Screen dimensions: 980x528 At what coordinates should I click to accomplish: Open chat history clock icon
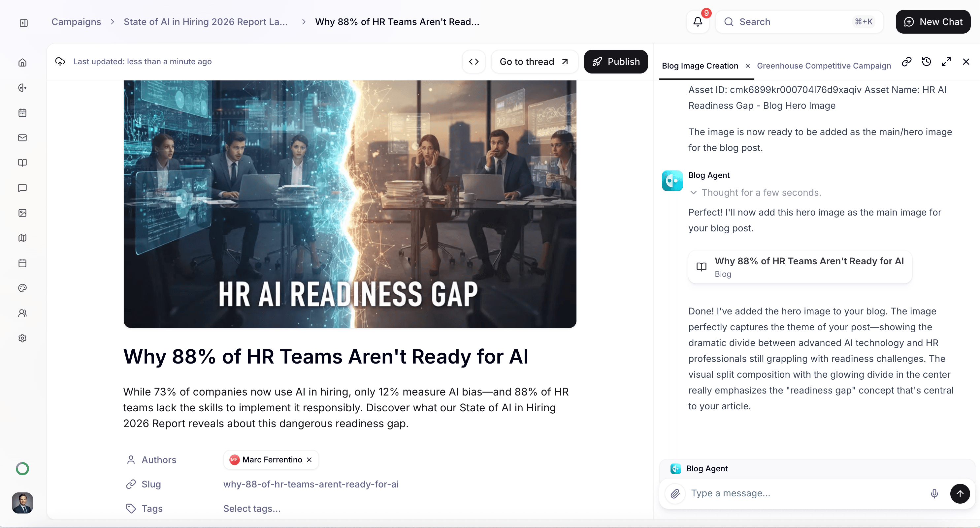pos(926,62)
